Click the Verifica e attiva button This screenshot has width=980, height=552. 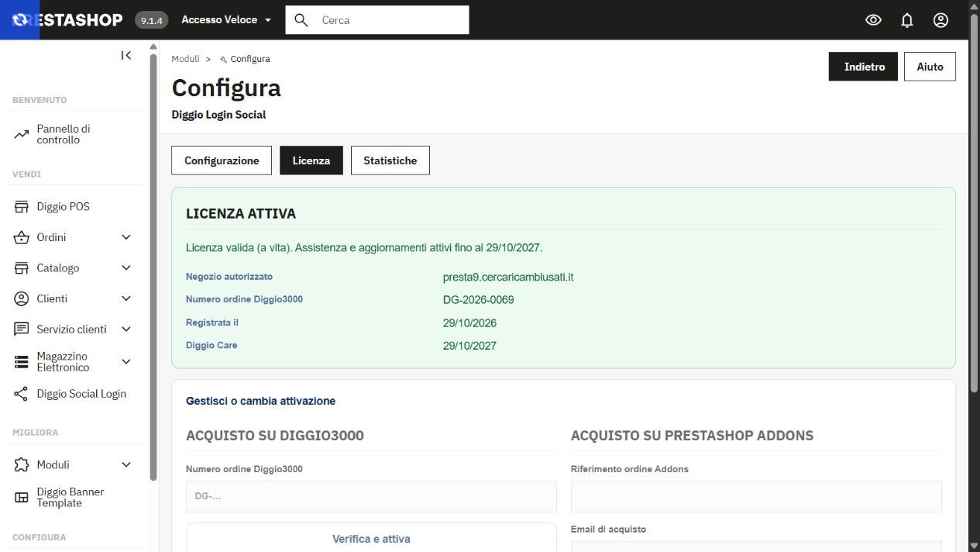tap(371, 538)
